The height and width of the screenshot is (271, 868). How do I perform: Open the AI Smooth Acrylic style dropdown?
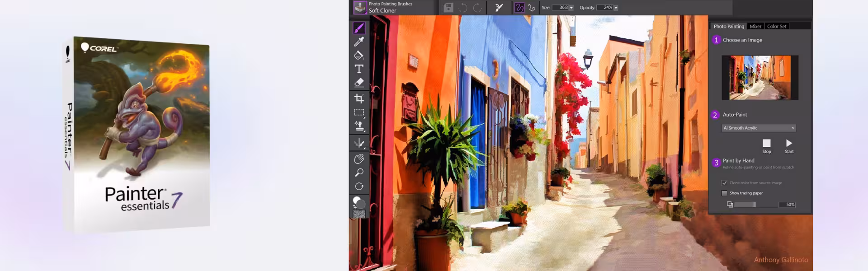click(x=759, y=128)
